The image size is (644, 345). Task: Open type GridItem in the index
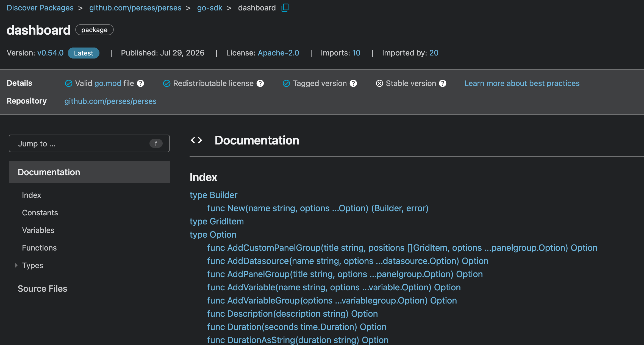217,221
